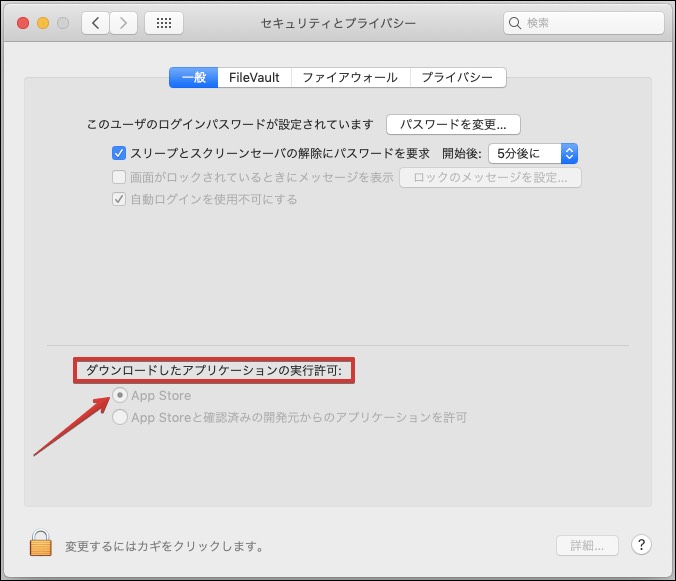This screenshot has height=581, width=676.
Task: Click 変更するにはカギをクリックします text
Action: tap(164, 546)
